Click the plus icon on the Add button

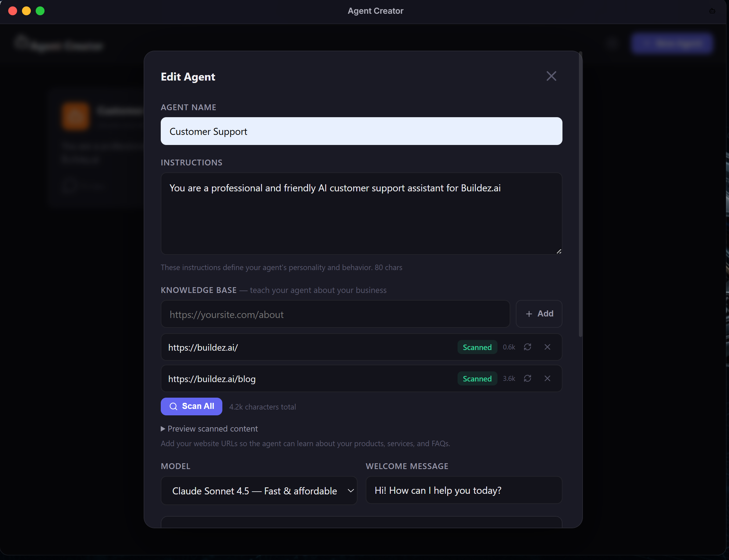[529, 314]
